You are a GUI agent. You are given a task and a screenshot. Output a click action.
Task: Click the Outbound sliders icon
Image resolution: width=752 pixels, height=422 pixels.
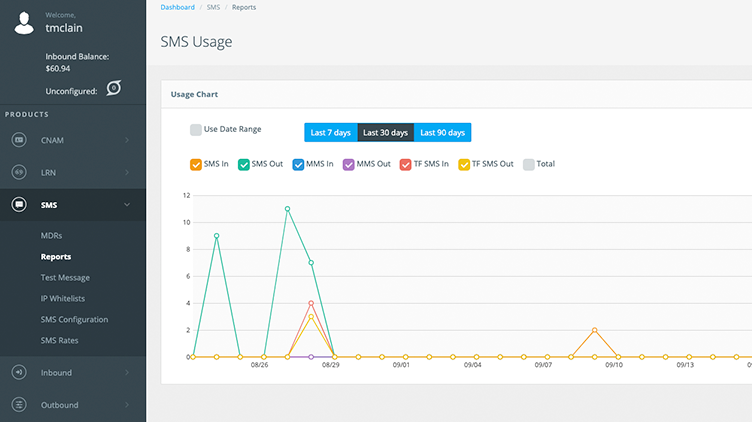point(19,405)
